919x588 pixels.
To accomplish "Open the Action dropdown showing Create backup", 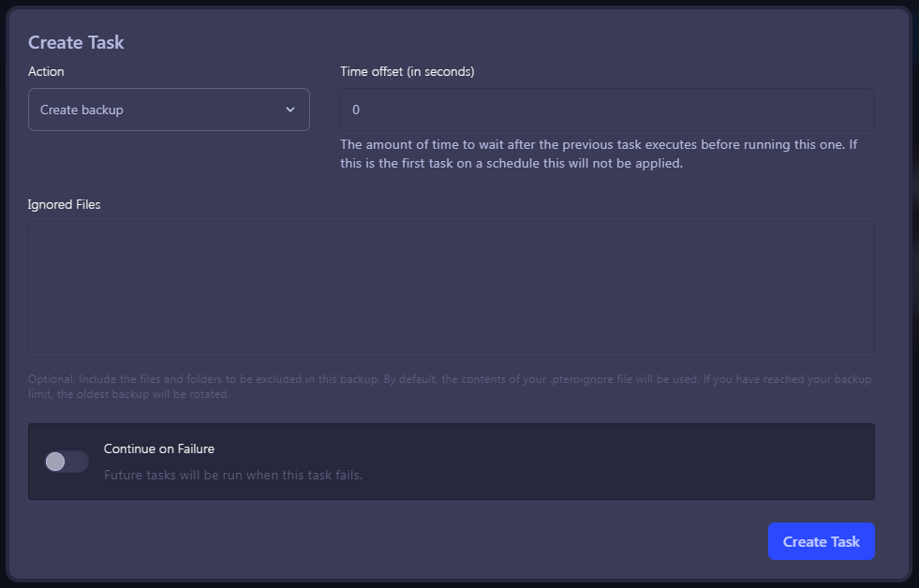I will [169, 110].
